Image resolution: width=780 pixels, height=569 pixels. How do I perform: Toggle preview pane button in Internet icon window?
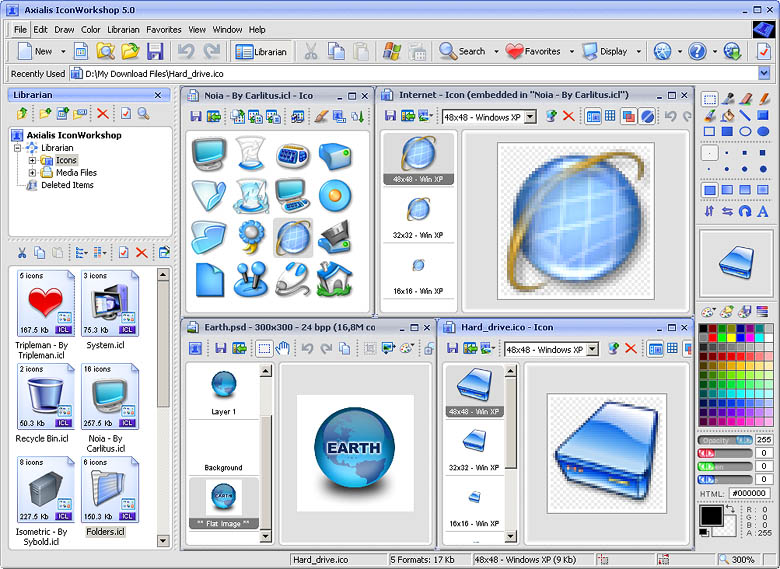593,116
